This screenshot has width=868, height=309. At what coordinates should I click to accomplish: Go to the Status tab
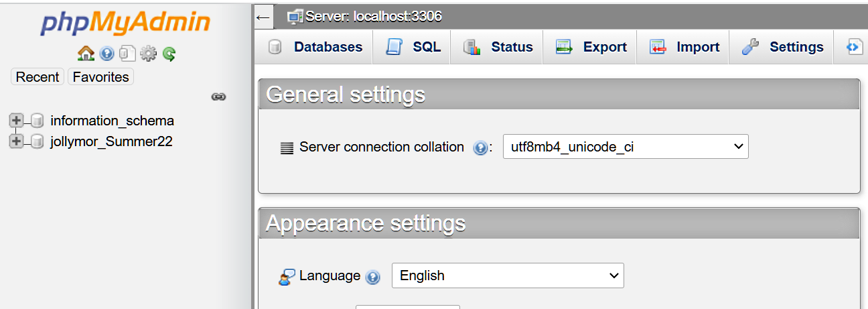(x=498, y=47)
